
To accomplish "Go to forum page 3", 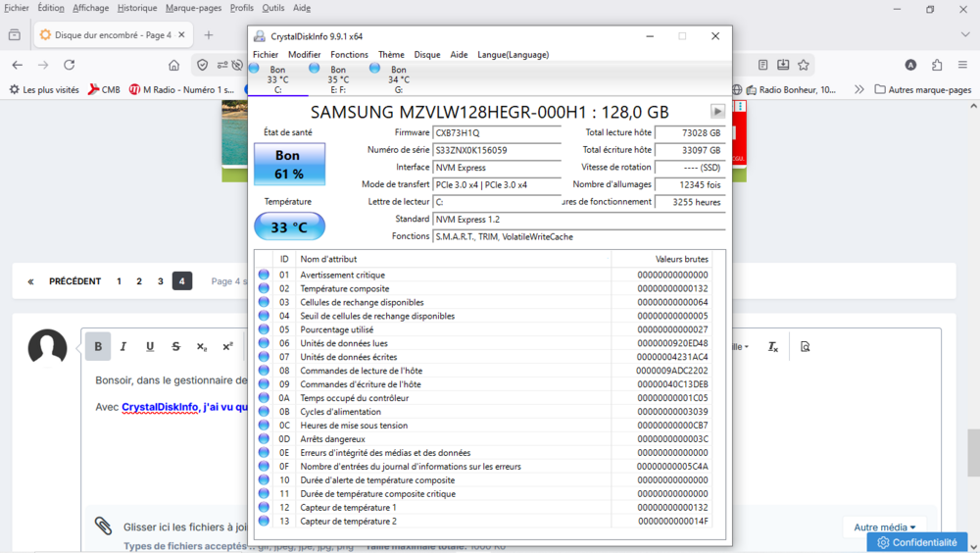I will pos(161,281).
